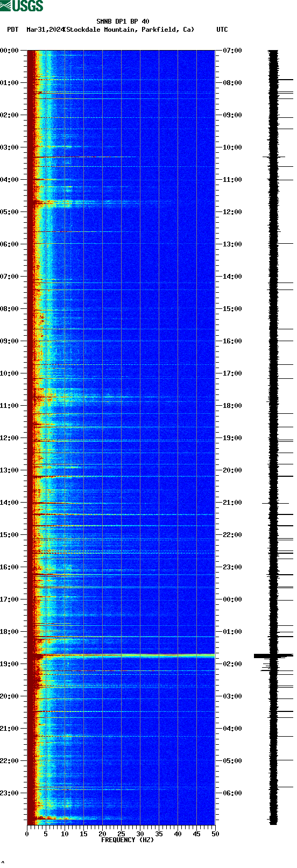Click the '09:00' PDT time label

tap(9, 341)
